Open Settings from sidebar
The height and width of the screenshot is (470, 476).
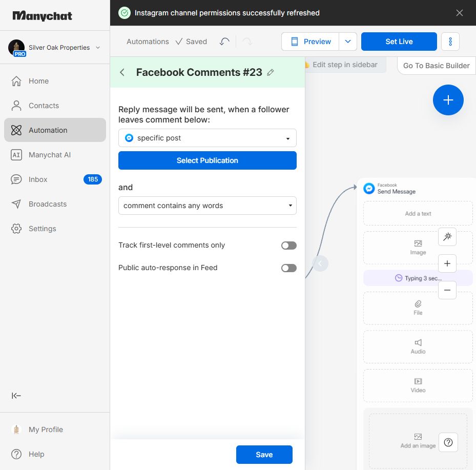[55, 229]
